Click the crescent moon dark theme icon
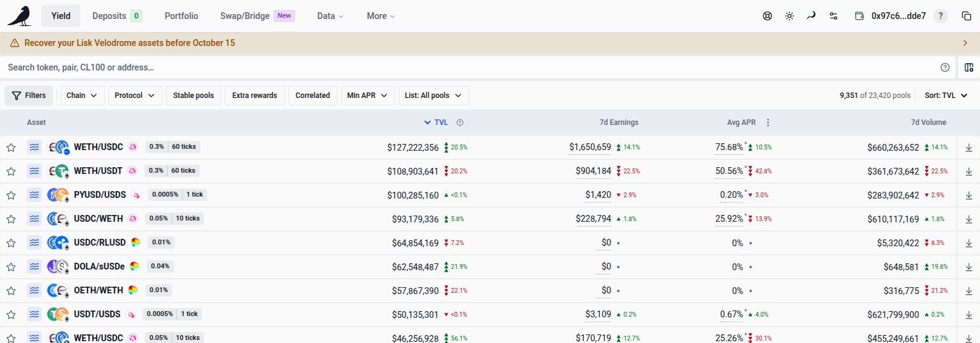 click(812, 15)
